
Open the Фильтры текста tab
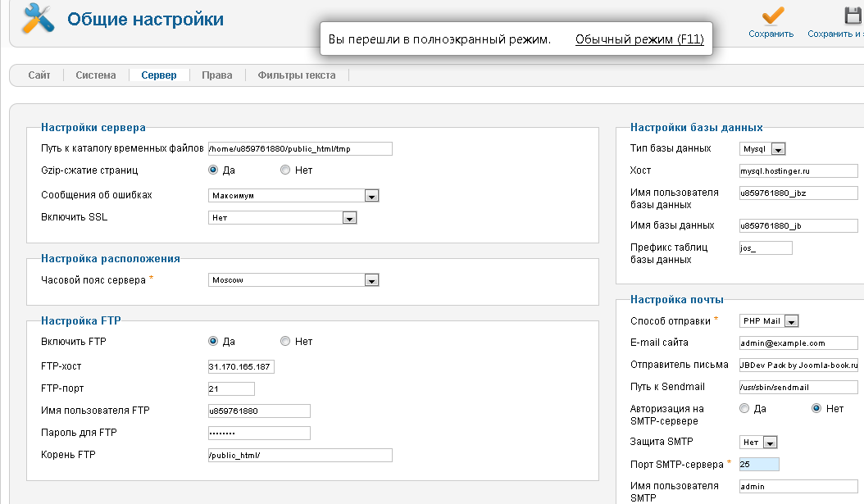(x=296, y=75)
